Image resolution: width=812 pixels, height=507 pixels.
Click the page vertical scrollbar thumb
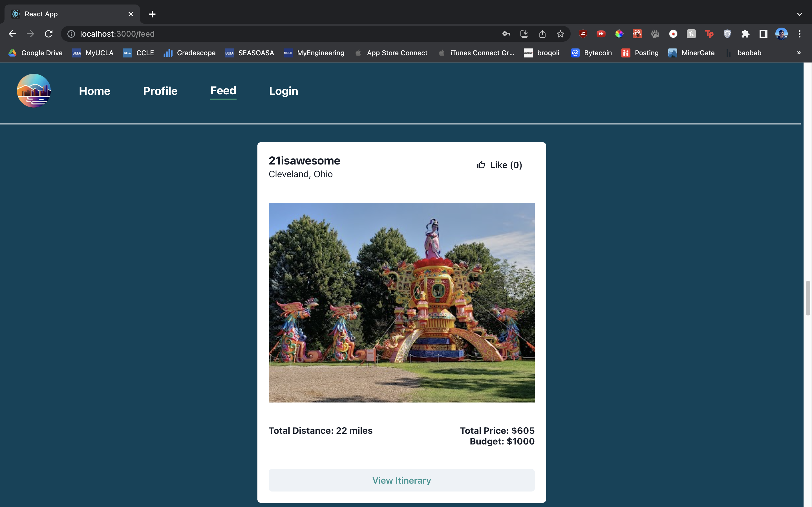pos(808,298)
